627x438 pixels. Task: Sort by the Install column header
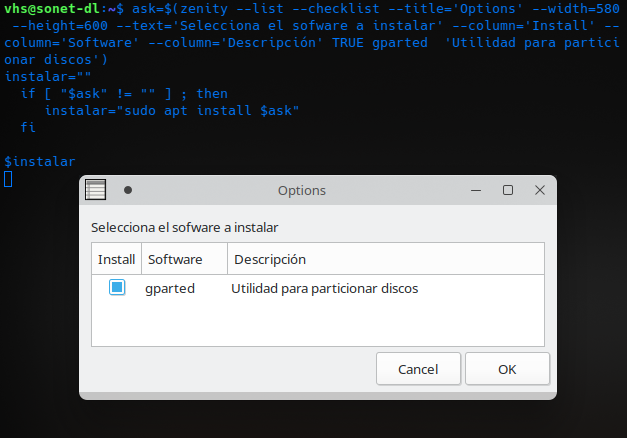(x=117, y=259)
